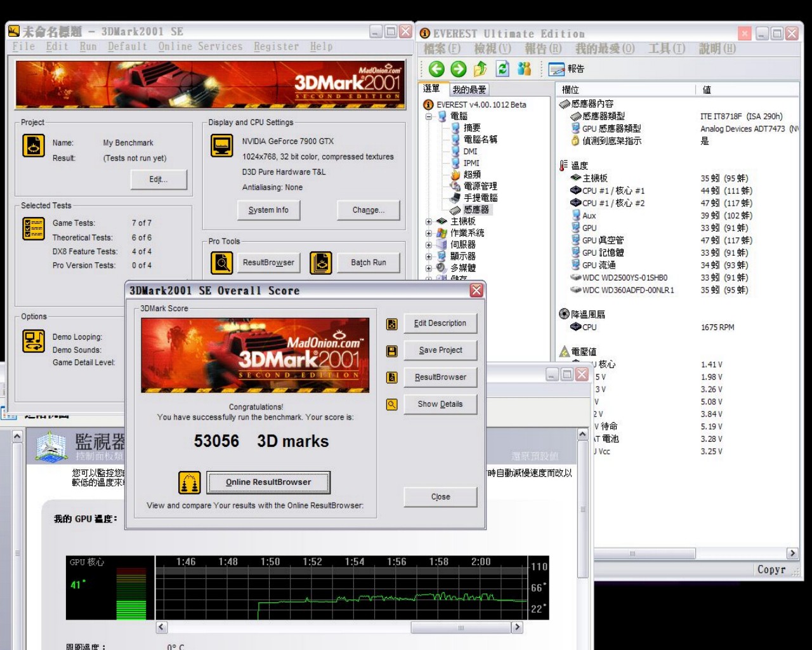This screenshot has width=812, height=650.
Task: Open the Register menu in 3DMark2001
Action: click(277, 46)
